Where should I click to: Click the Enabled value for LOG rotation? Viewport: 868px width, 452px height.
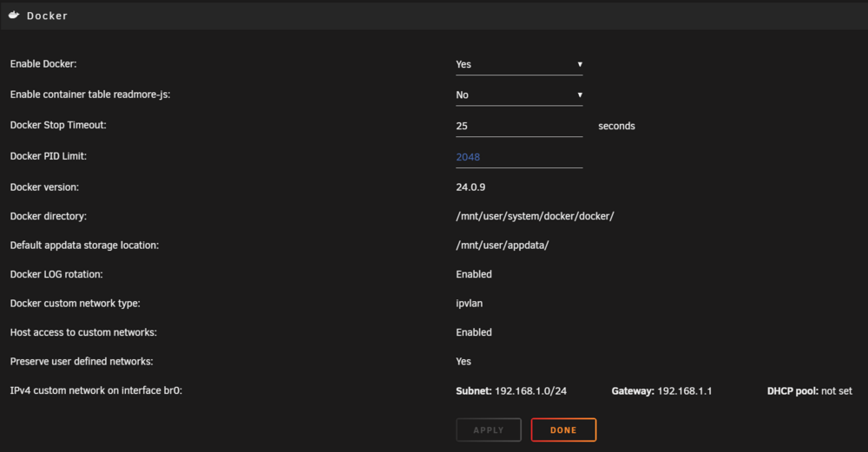tap(473, 274)
